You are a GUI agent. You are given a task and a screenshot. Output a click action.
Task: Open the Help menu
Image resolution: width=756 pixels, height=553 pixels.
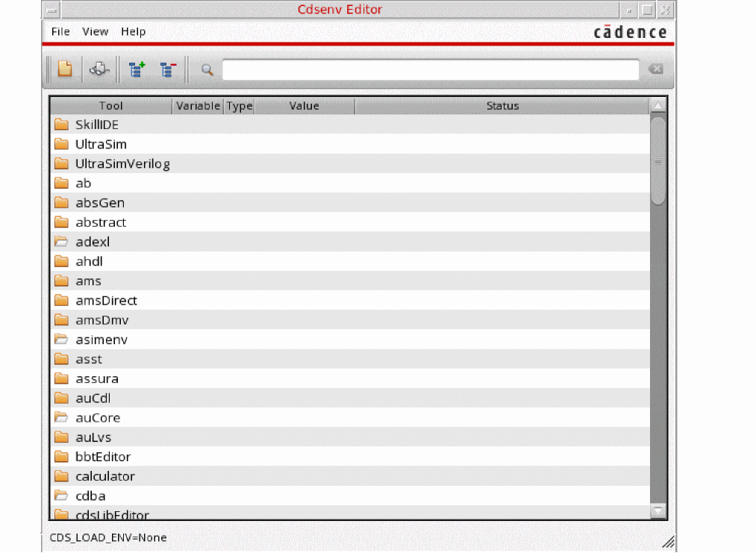coord(133,32)
